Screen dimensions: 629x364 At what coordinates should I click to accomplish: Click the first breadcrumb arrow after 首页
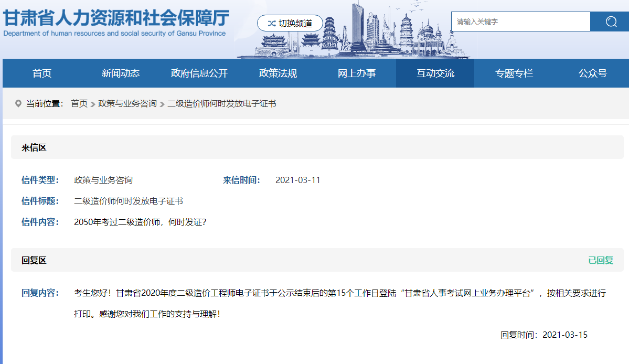(93, 104)
